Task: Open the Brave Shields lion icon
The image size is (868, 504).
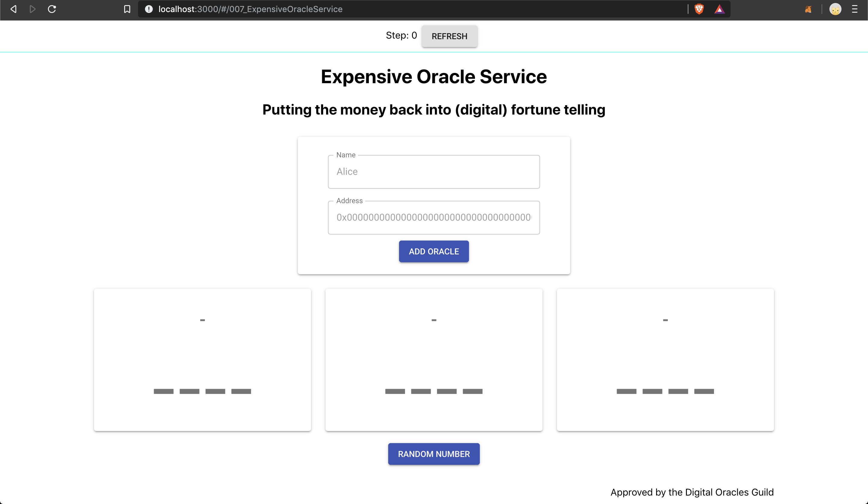Action: (x=699, y=9)
